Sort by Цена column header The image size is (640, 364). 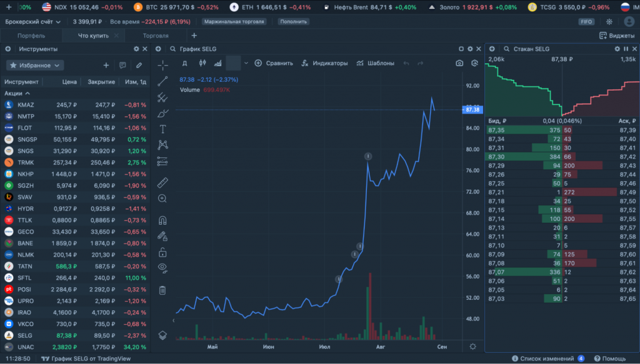[x=69, y=82]
